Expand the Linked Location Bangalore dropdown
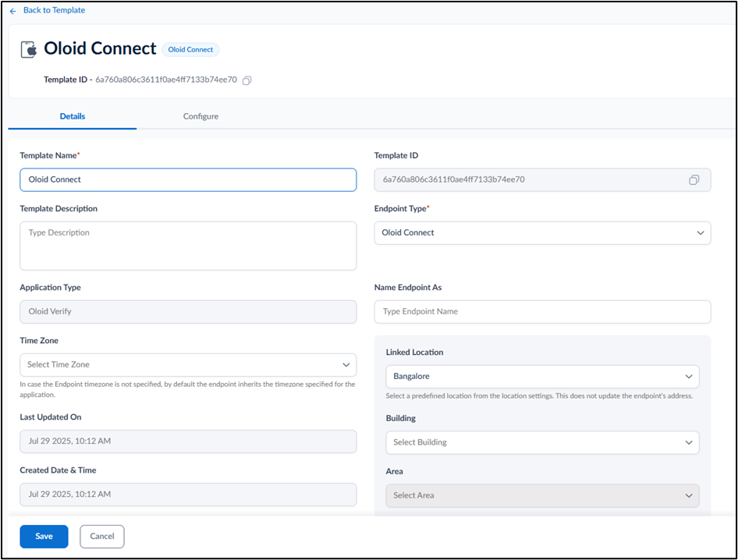This screenshot has height=560, width=738. (542, 377)
